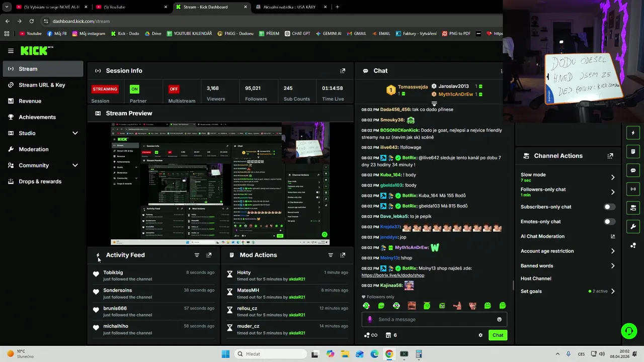The width and height of the screenshot is (644, 362).
Task: Open Account age restriction chevron
Action: (x=613, y=251)
